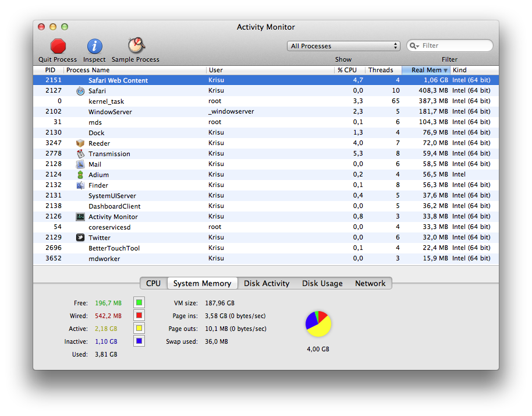Select the Safari Web Content process row
The height and width of the screenshot is (416, 532).
point(266,80)
